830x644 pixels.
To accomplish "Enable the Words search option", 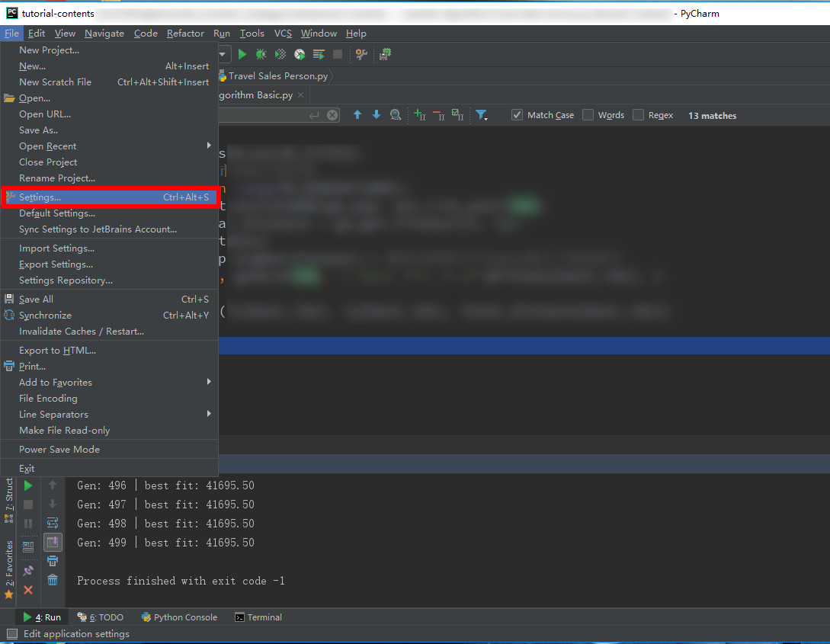I will click(x=588, y=115).
